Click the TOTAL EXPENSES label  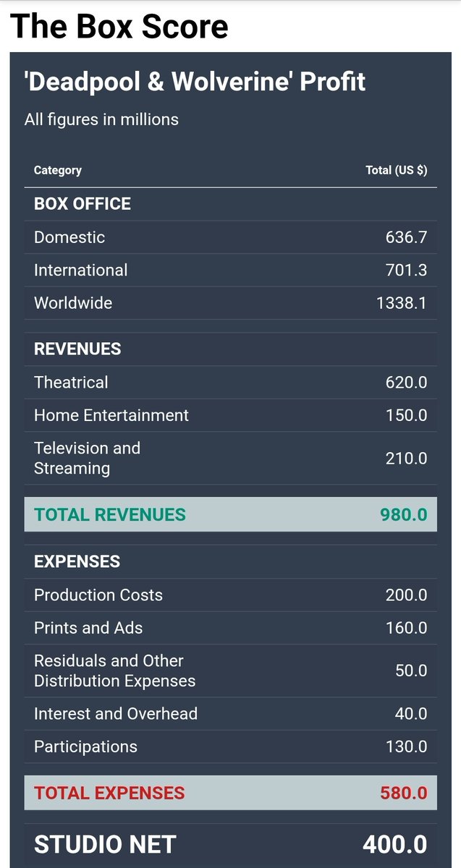pyautogui.click(x=109, y=793)
